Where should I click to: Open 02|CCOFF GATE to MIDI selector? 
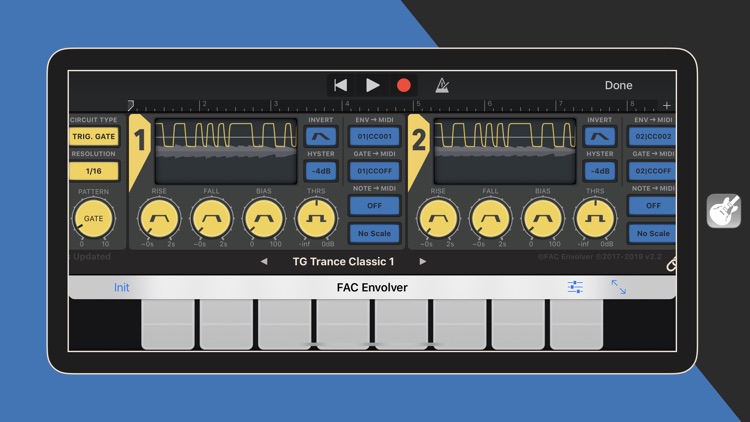coord(652,171)
